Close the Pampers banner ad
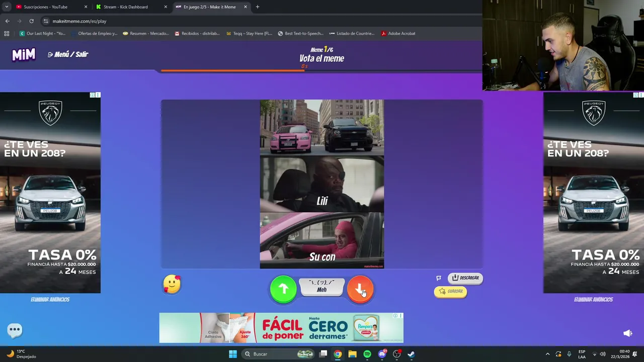This screenshot has width=644, height=362. pos(400,316)
